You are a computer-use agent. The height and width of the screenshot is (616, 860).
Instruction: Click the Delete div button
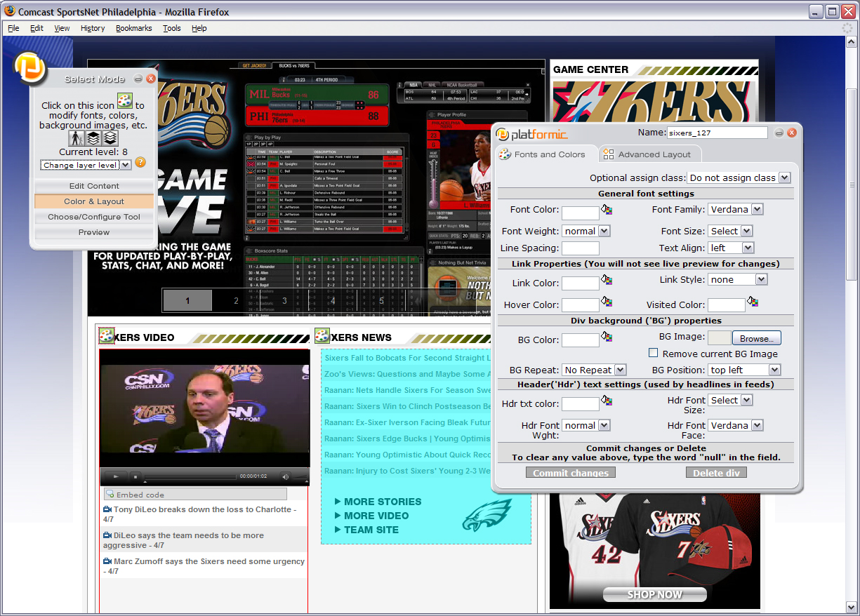tap(717, 473)
